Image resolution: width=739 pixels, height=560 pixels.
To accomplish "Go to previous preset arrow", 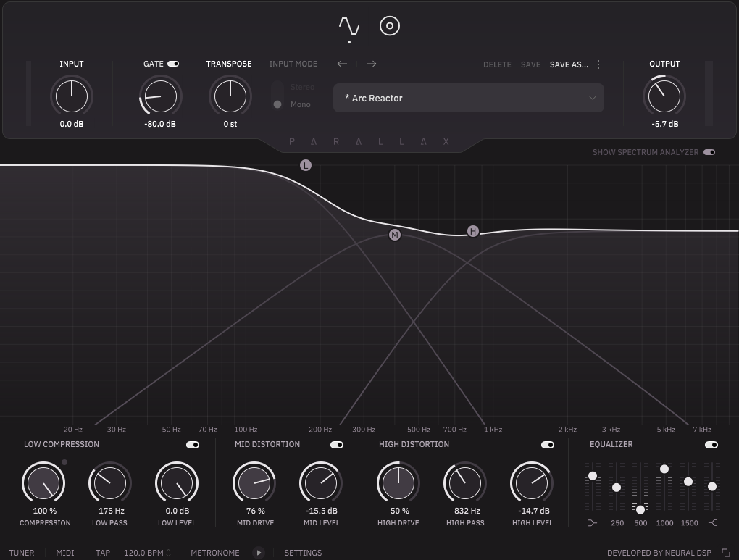I will (342, 64).
